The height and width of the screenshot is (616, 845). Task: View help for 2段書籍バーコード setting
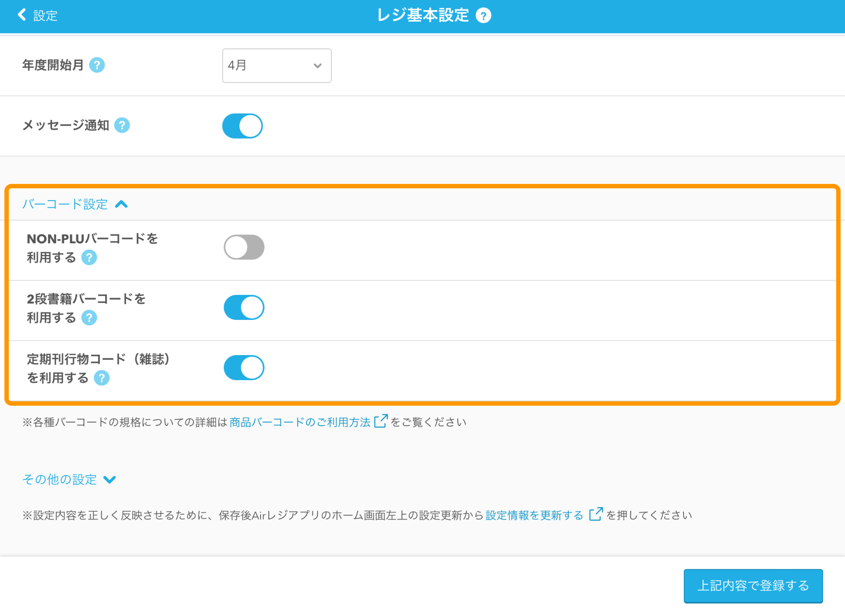tap(89, 318)
